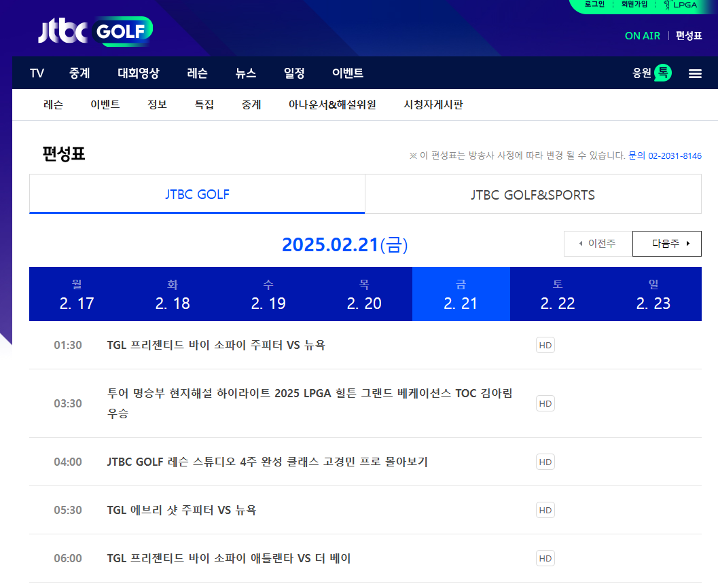Open the 응원톡 chat bubble icon
Image resolution: width=718 pixels, height=588 pixels.
coord(662,73)
